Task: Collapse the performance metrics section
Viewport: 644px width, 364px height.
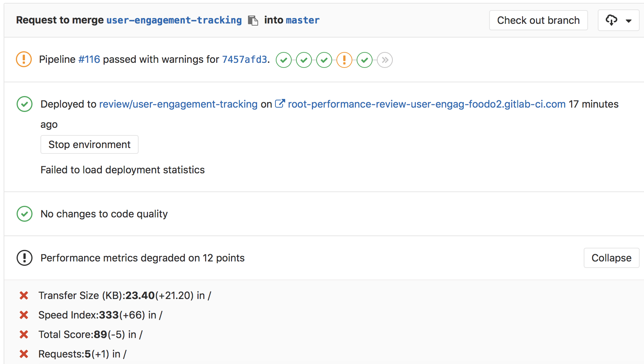Action: (611, 258)
